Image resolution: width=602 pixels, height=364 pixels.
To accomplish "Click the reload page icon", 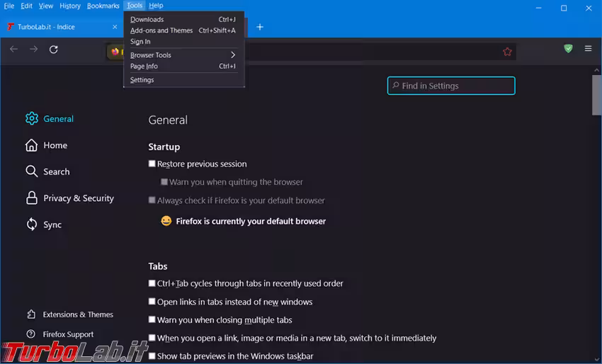I will [x=54, y=50].
